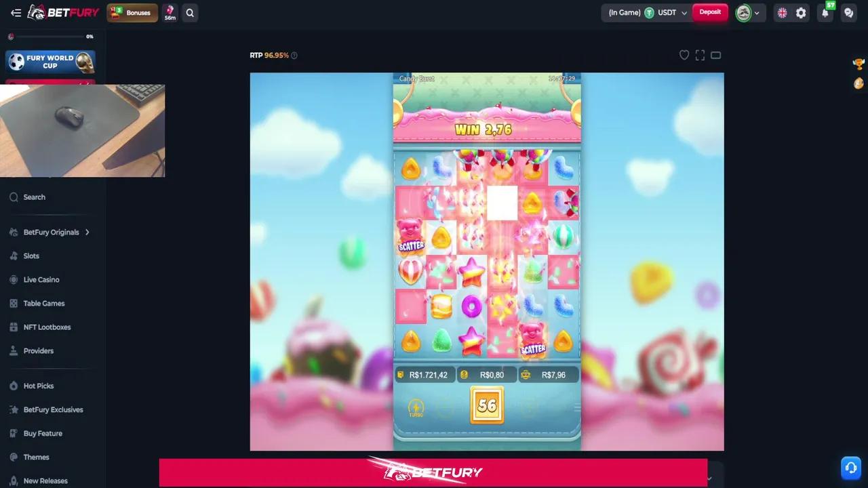Click the webcam overlay thumbnail

(82, 131)
